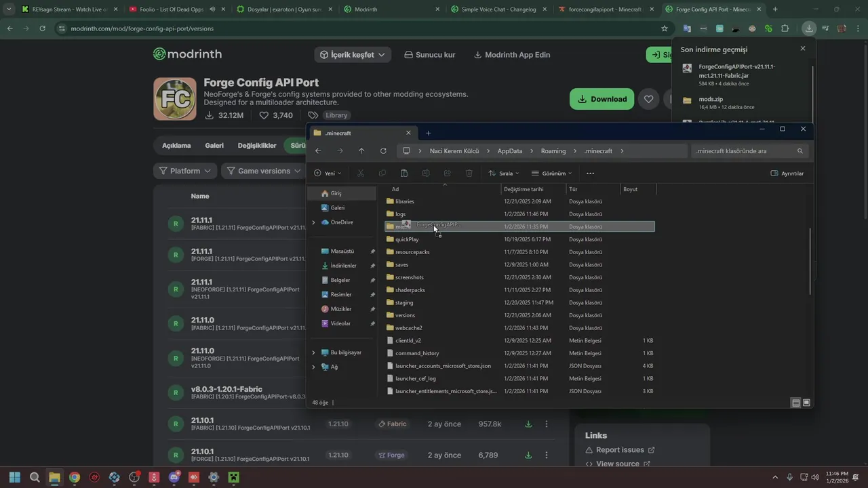Open Chrome from the taskbar
The height and width of the screenshot is (488, 868).
point(75,477)
